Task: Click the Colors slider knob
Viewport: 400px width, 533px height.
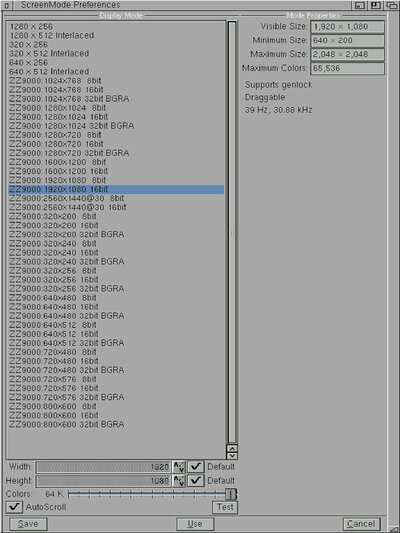Action: (231, 494)
